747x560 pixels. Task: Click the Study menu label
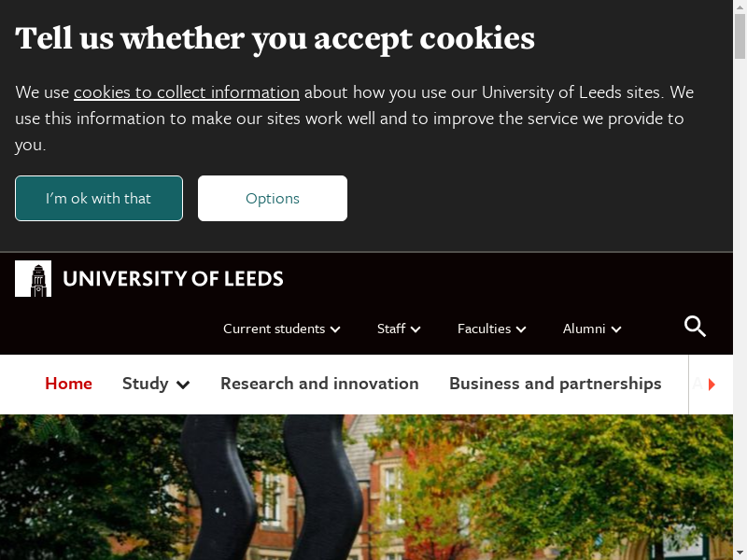coord(146,384)
